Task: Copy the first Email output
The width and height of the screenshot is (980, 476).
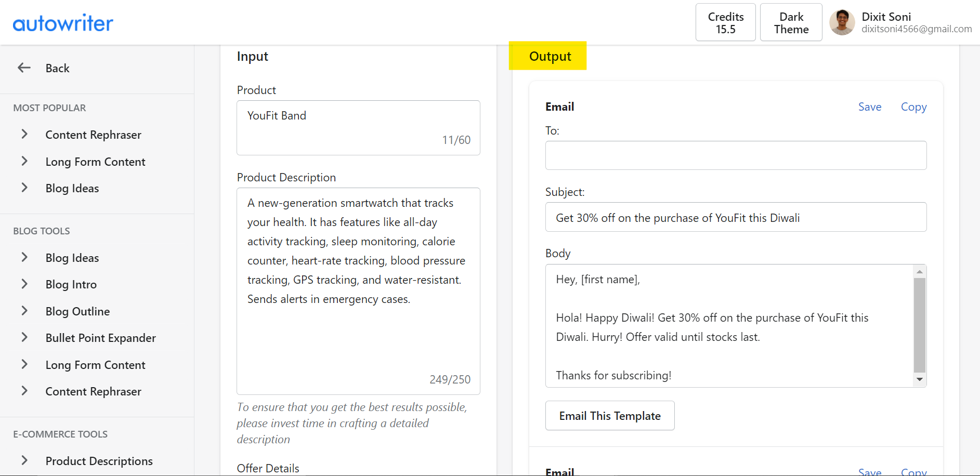Action: (x=914, y=107)
